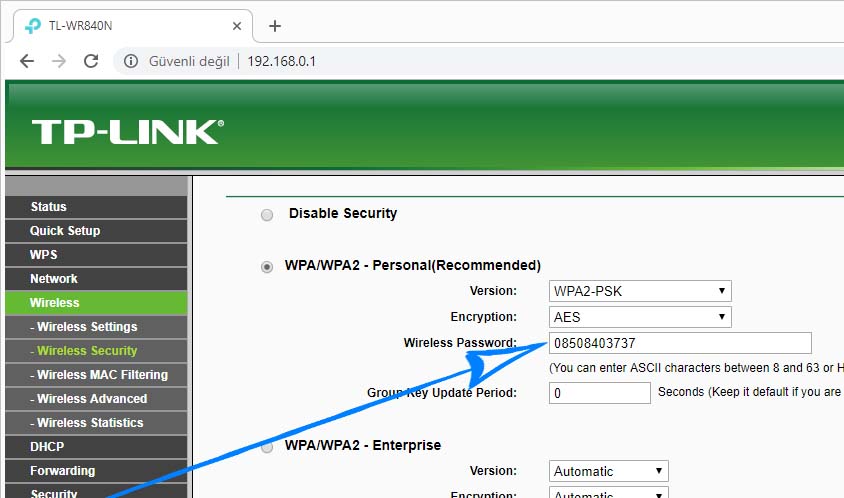Open a new browser tab
Viewport: 844px width, 498px height.
pos(275,26)
